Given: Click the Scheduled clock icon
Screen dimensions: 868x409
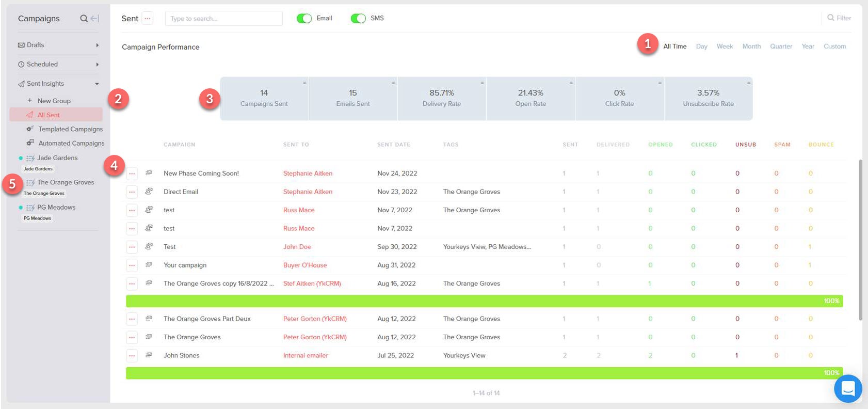Looking at the screenshot, I should click(21, 65).
